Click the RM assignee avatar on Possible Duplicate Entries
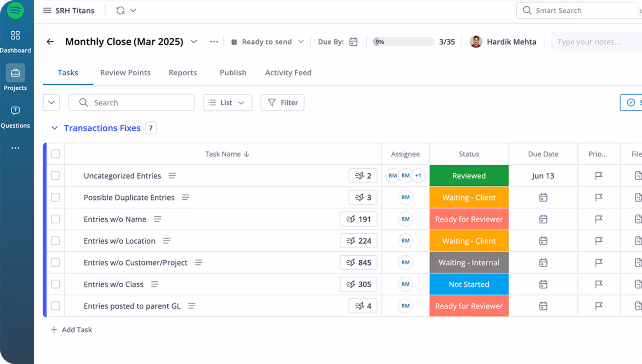The width and height of the screenshot is (642, 364). click(405, 197)
